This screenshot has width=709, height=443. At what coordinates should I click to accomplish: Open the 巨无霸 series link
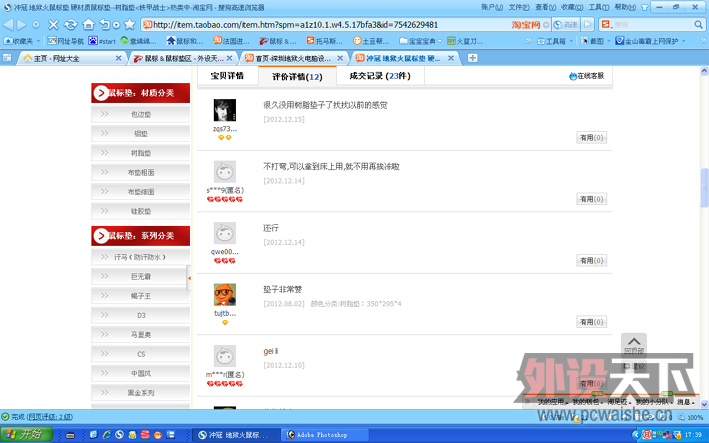(x=141, y=277)
